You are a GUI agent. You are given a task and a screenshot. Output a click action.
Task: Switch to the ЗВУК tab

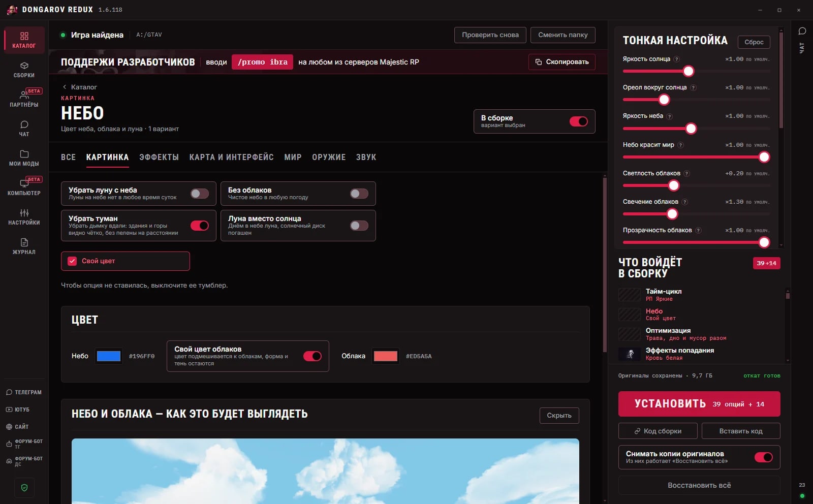click(x=366, y=157)
